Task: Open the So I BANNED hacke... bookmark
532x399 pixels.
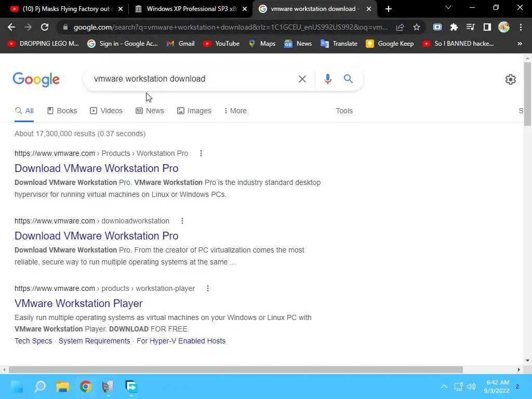Action: point(458,44)
